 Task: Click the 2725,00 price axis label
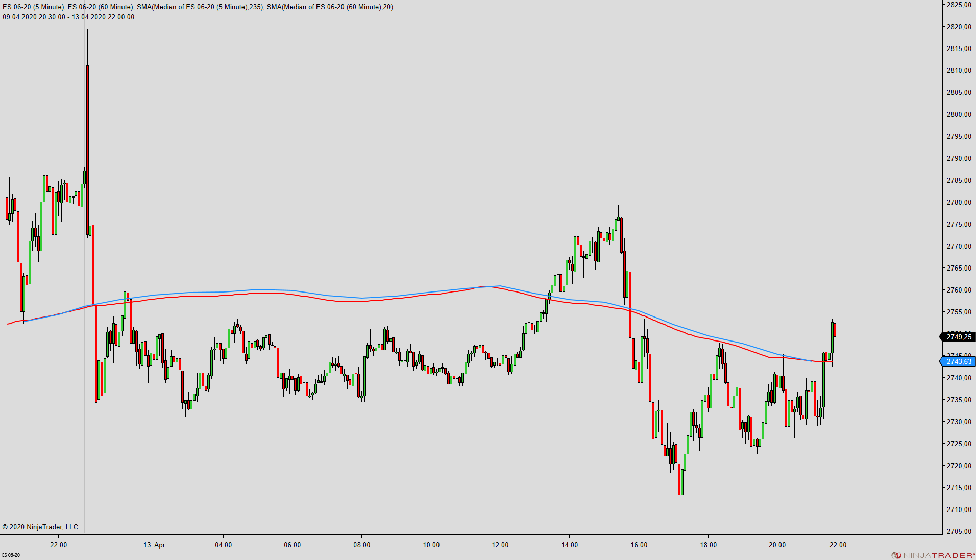point(959,444)
